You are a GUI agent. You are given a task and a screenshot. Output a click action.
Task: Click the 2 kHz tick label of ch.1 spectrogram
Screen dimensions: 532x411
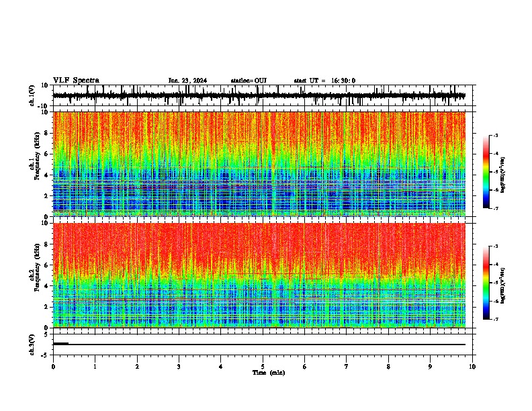(46, 195)
